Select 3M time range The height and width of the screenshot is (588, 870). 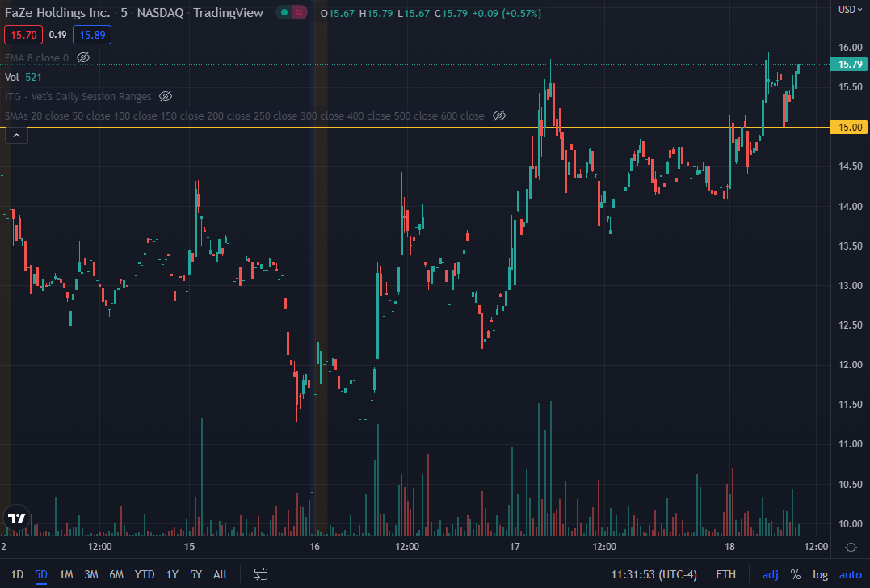tap(91, 575)
